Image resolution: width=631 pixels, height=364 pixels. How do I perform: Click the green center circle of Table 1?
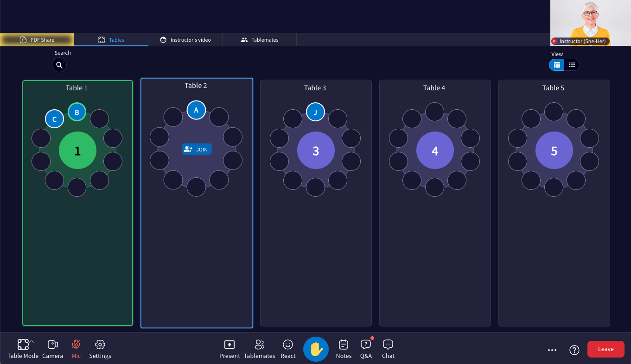point(77,151)
